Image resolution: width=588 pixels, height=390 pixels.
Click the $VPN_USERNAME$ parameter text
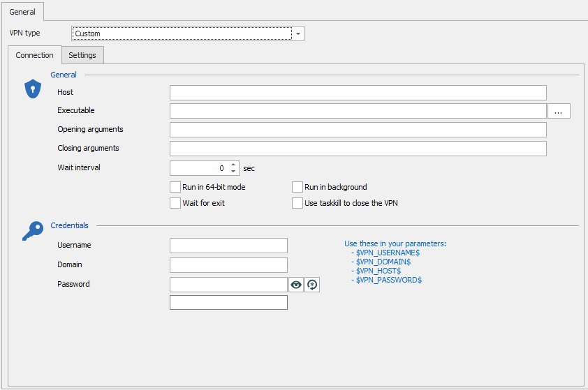pos(388,253)
